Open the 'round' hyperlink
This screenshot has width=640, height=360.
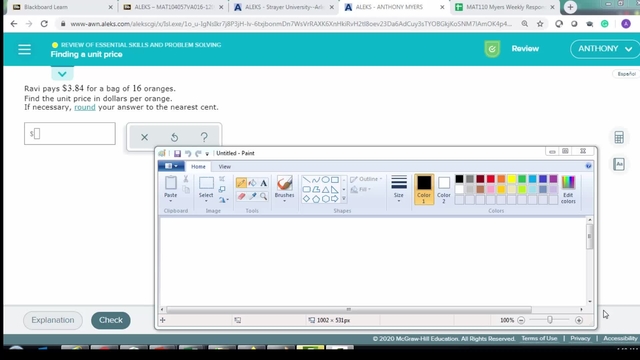[x=84, y=107]
